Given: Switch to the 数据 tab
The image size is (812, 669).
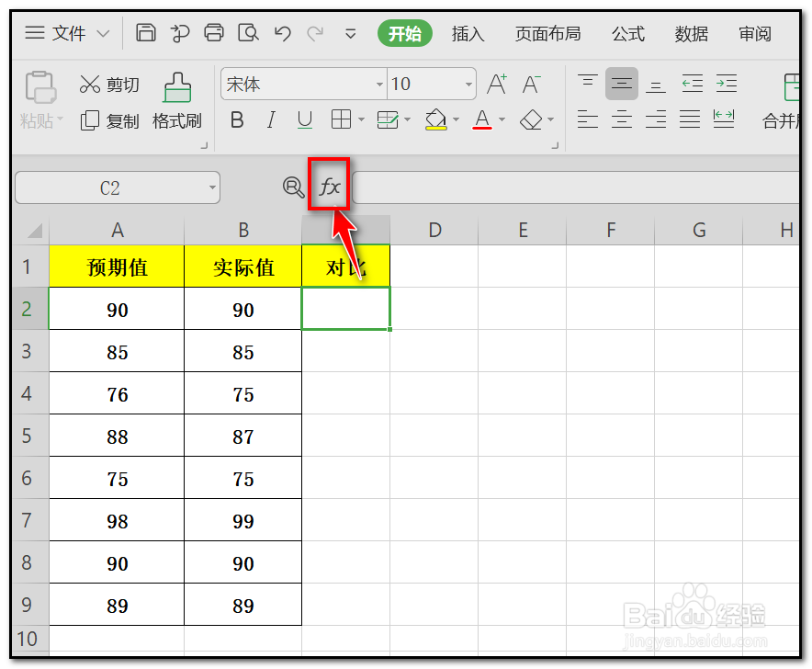Looking at the screenshot, I should tap(692, 34).
